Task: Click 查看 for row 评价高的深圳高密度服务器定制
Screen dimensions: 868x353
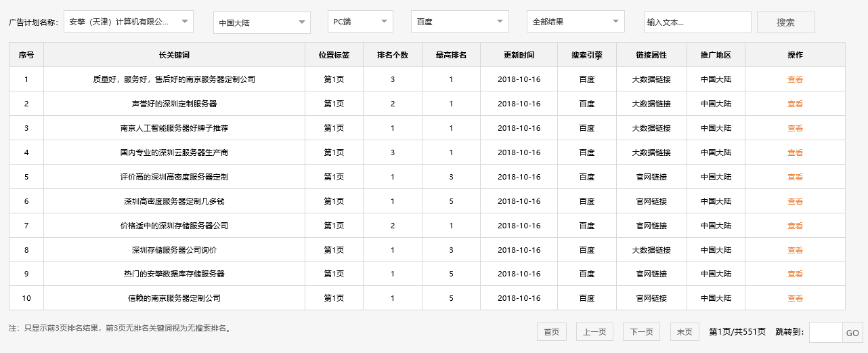Action: click(795, 177)
